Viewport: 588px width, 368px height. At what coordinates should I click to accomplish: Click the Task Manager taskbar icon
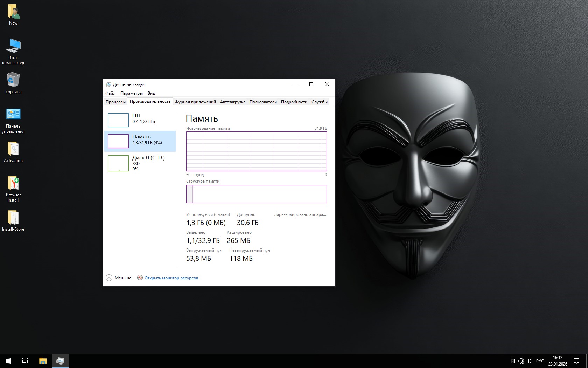coord(60,361)
